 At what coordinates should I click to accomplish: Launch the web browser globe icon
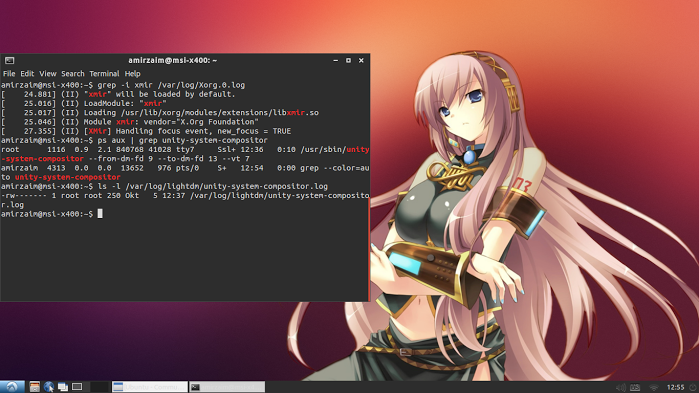coord(49,387)
